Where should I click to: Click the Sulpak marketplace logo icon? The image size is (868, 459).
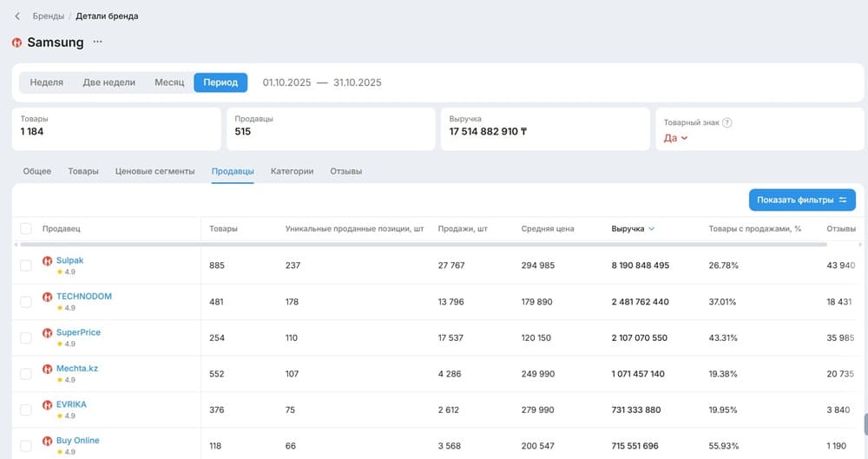[48, 261]
